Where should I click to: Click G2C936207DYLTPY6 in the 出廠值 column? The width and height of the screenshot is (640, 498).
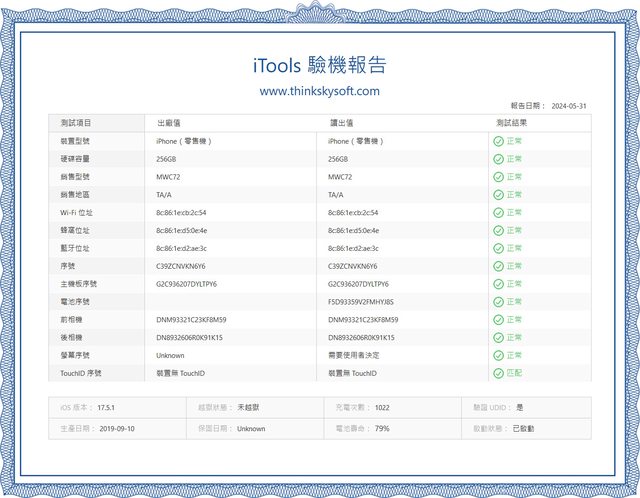tap(187, 284)
